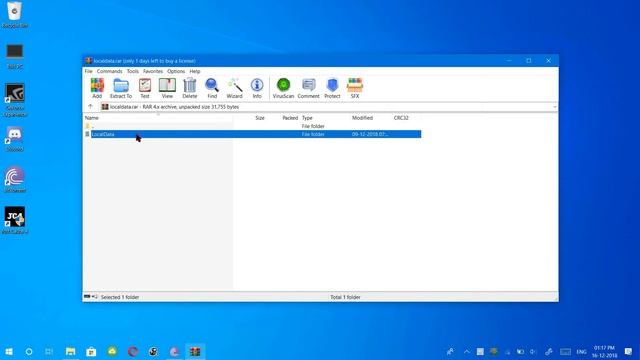Click the Add toolbar icon

97,88
